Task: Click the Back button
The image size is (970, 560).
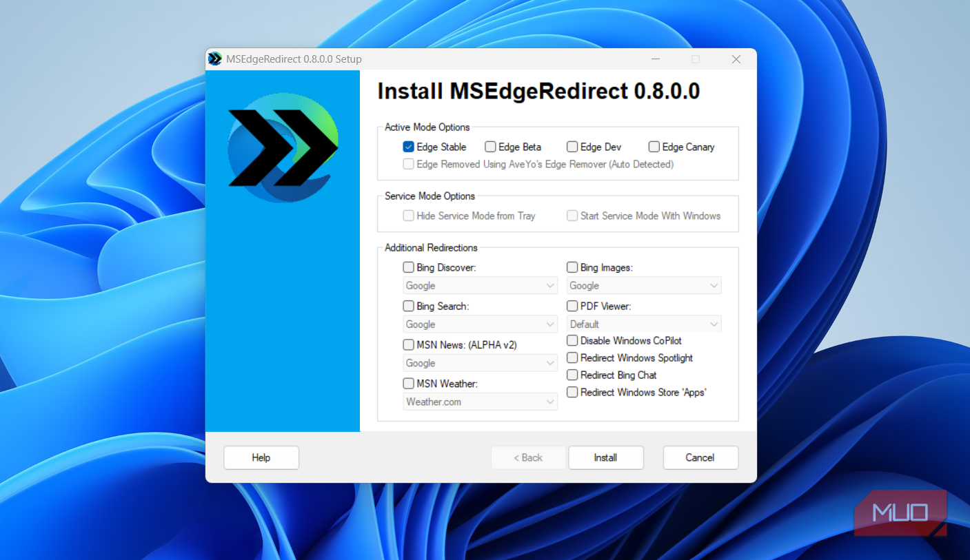Action: tap(528, 457)
